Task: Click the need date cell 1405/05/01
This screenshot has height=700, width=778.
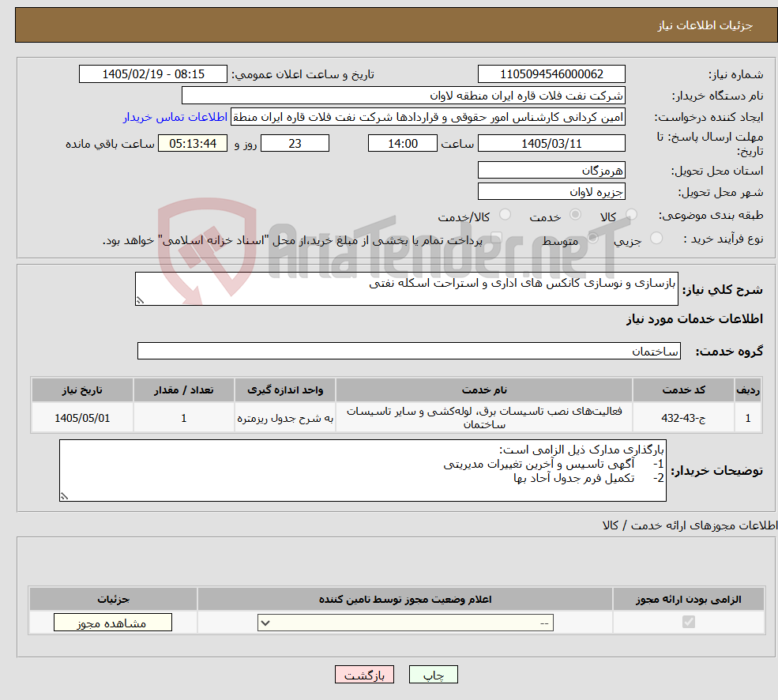Action: [x=82, y=418]
